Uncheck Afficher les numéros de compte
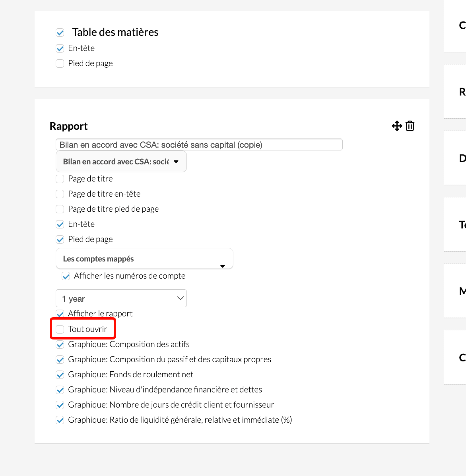Screen dimensions: 466x476 pyautogui.click(x=66, y=276)
